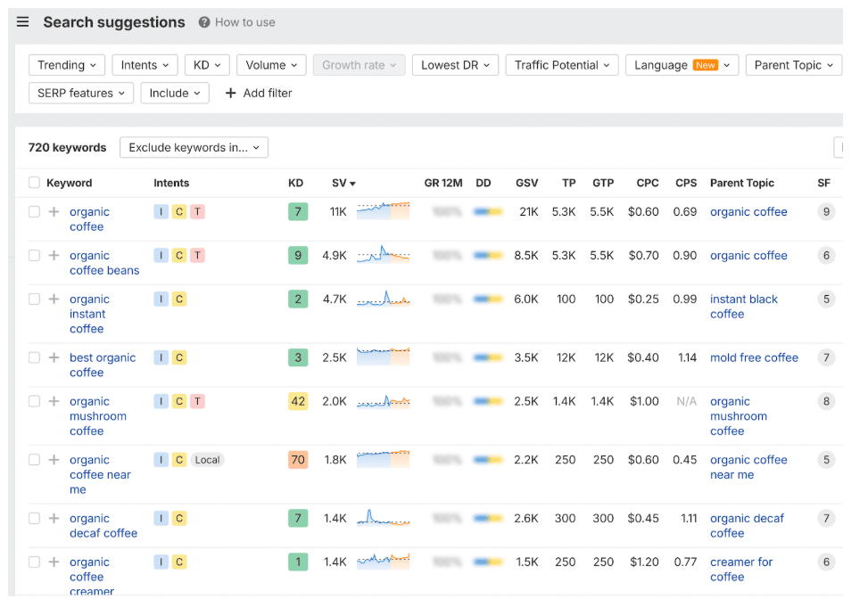
Task: Click the KD column header
Action: [295, 183]
